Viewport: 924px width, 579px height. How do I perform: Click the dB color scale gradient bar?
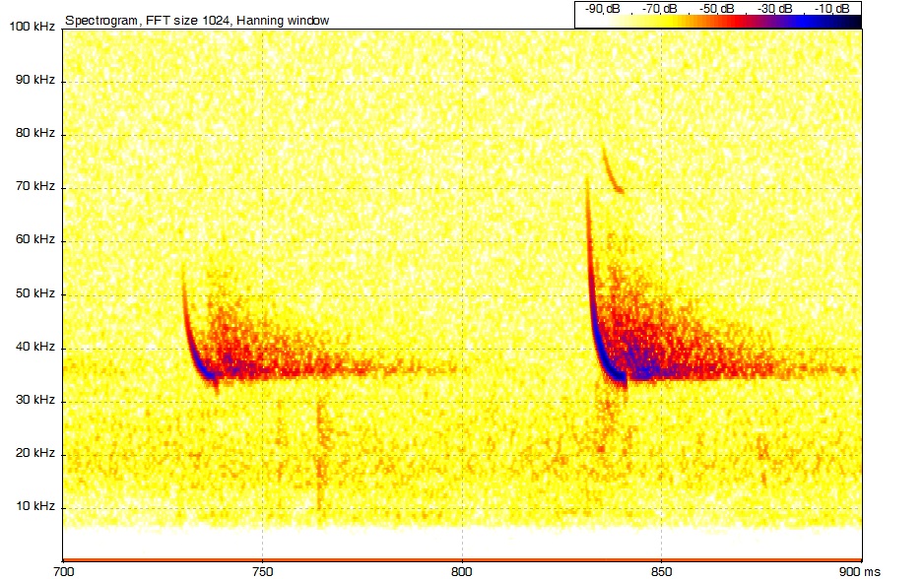718,22
